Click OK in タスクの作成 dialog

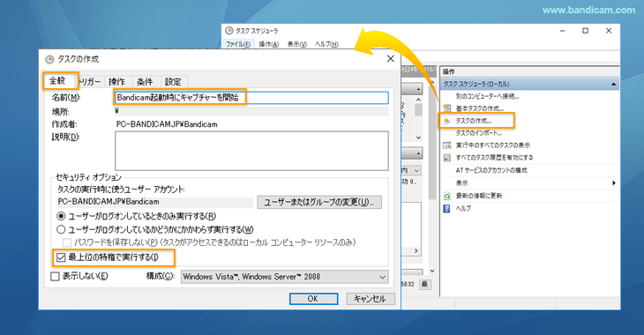coord(313,299)
